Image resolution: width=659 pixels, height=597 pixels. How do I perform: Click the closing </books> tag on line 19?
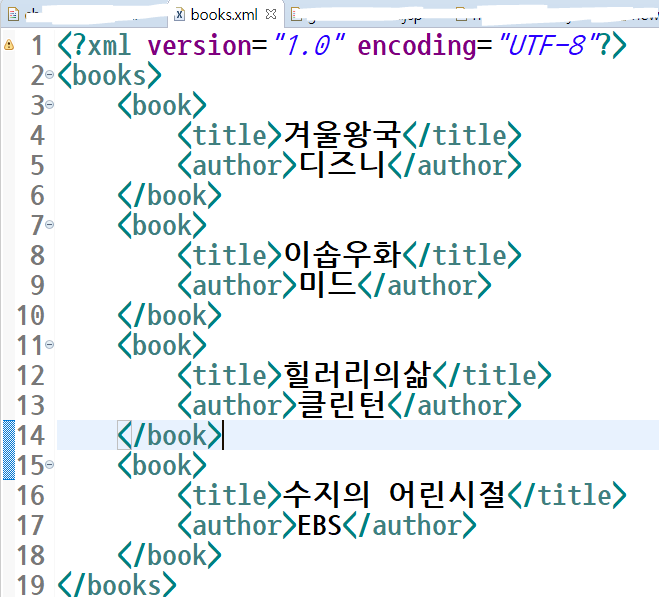(x=117, y=584)
